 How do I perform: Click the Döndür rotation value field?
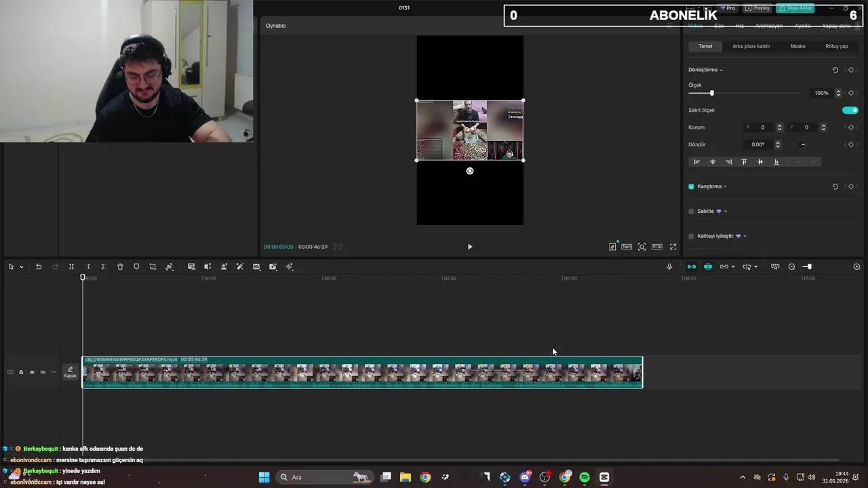[x=758, y=144]
